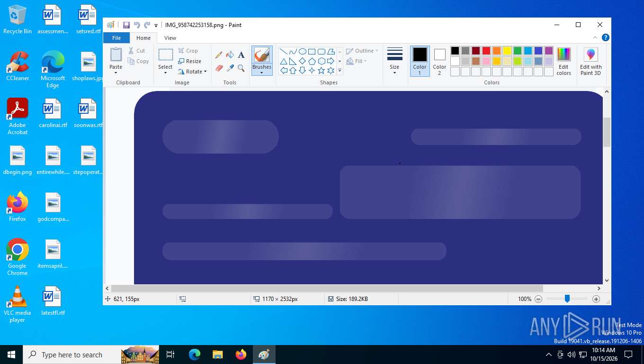Viewport: 644px width, 364px height.
Task: Click the Zoom out minus button
Action: point(538,299)
